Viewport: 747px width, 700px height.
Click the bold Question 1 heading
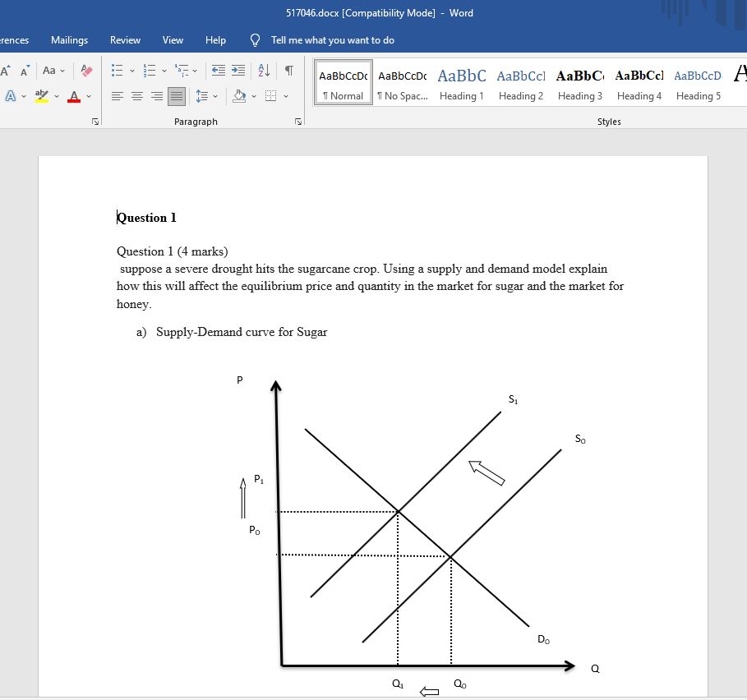(x=147, y=218)
